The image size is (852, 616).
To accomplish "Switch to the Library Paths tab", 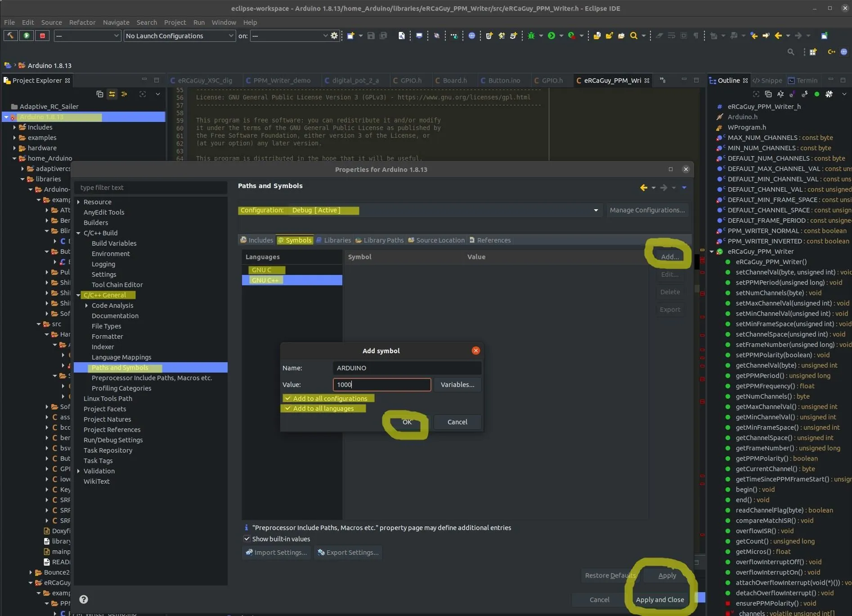I will pos(379,240).
